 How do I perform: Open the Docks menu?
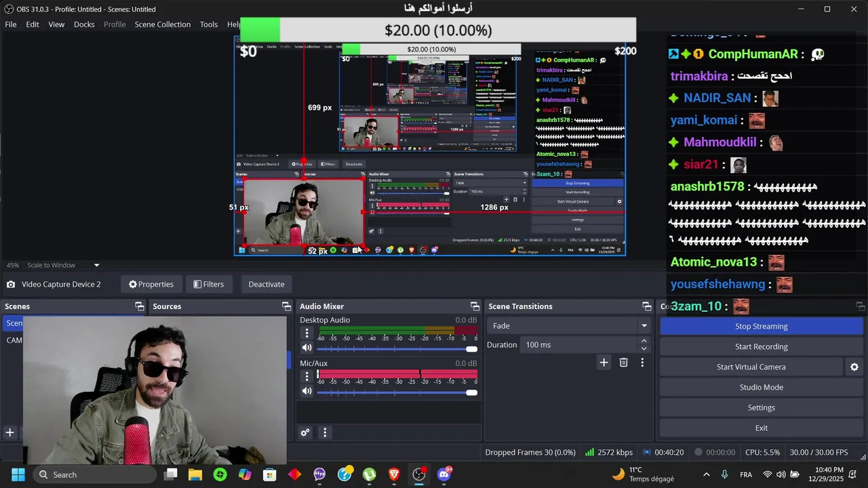click(x=84, y=24)
